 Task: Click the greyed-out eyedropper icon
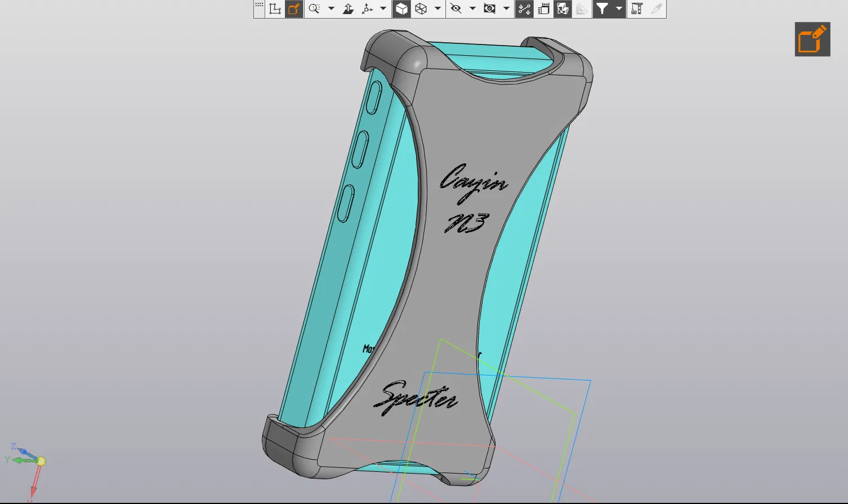click(x=656, y=8)
